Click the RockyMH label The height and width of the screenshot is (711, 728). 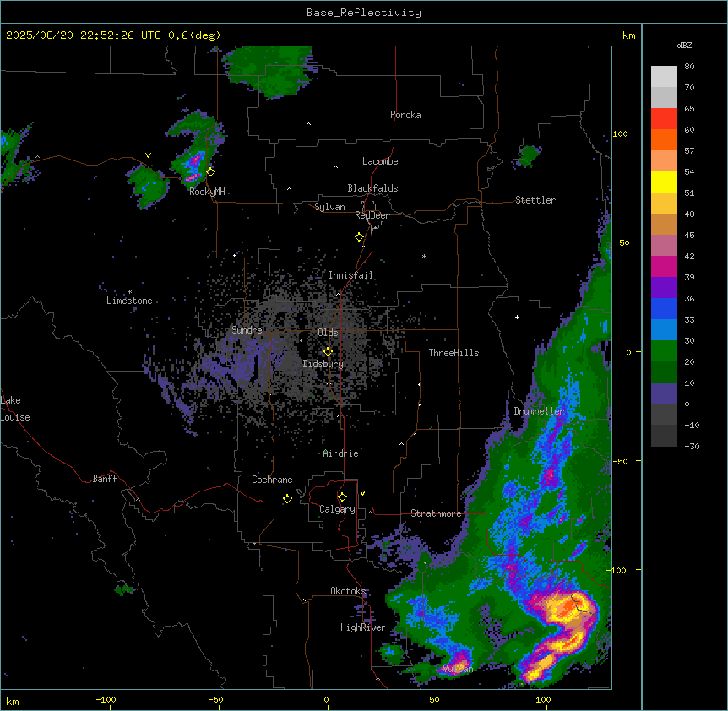click(x=207, y=192)
